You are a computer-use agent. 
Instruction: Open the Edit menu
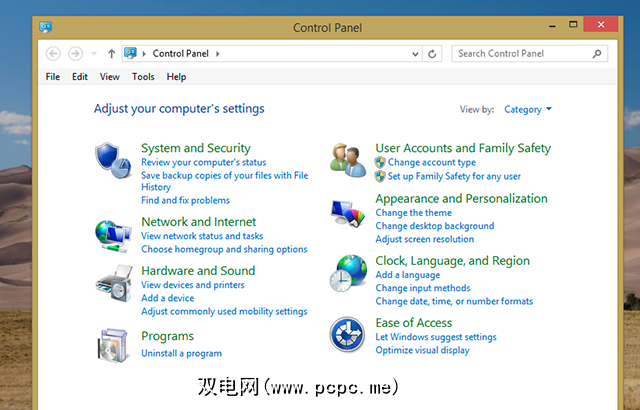point(80,77)
